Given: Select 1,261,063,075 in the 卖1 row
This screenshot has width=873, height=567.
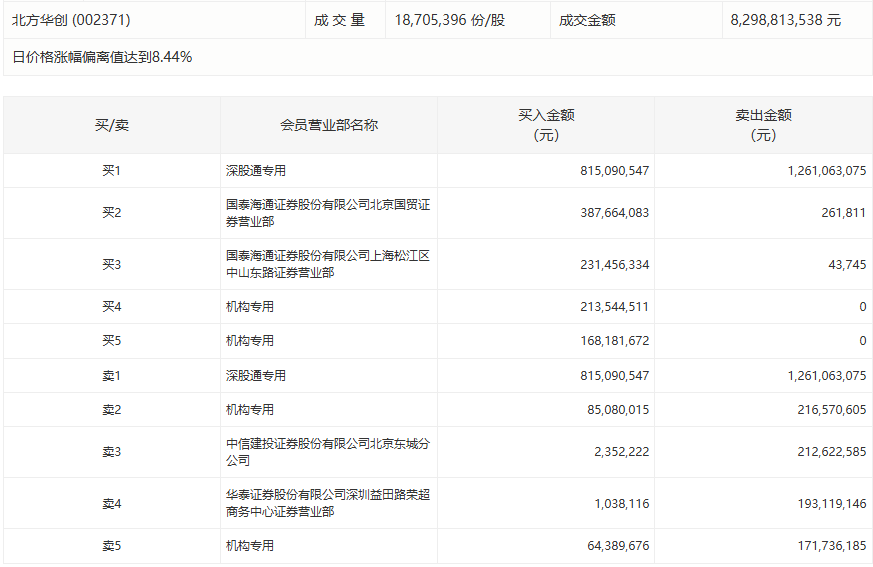Looking at the screenshot, I should pyautogui.click(x=827, y=375).
